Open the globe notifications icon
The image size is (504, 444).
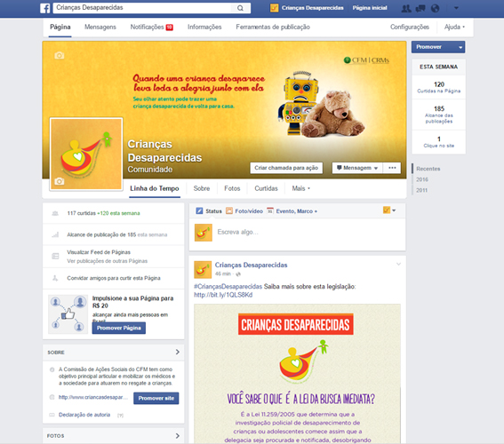pyautogui.click(x=435, y=8)
